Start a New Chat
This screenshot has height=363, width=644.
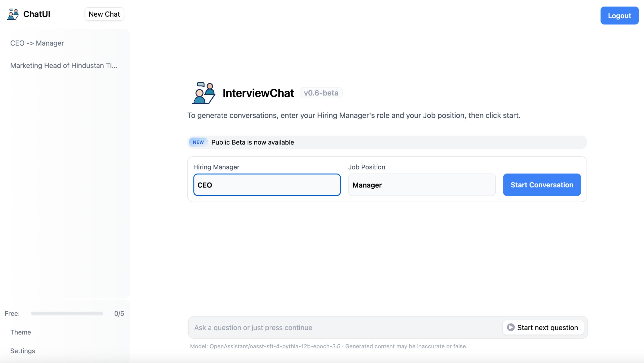click(x=104, y=14)
